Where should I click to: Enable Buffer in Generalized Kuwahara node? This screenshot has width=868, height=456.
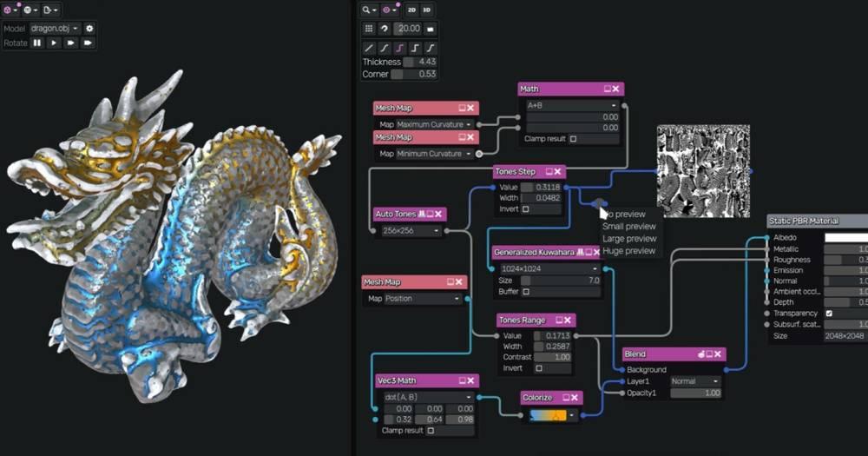pyautogui.click(x=526, y=292)
